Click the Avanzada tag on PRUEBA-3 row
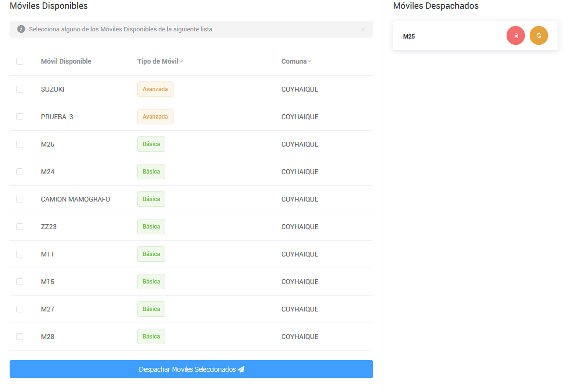Screen dimensions: 575x392 point(155,117)
